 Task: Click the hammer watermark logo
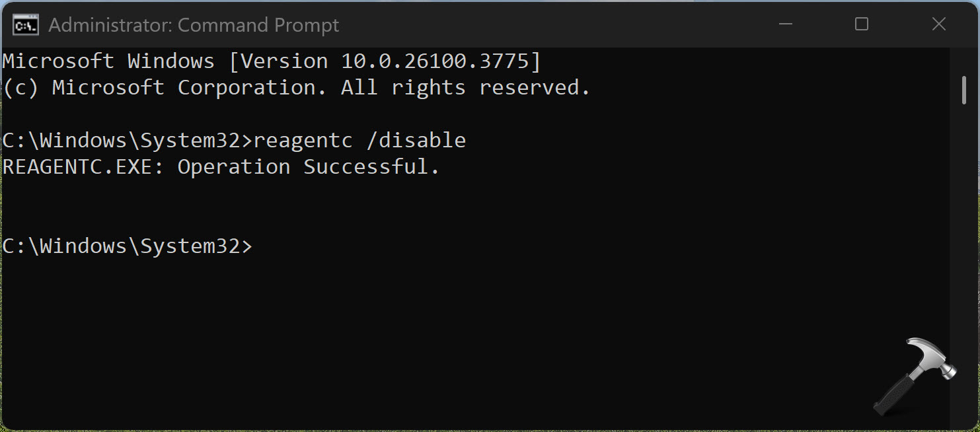[x=915, y=375]
